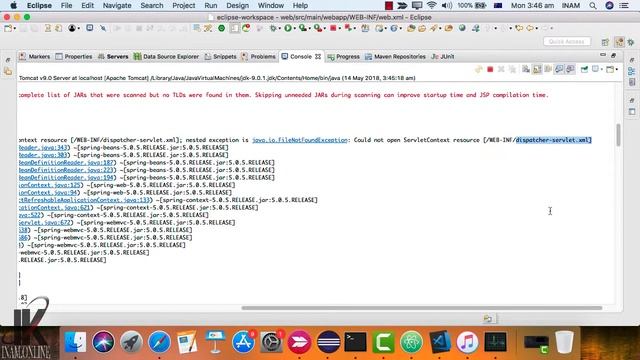Image resolution: width=640 pixels, height=360 pixels.
Task: Switch to the Properties tab
Action: coord(74,57)
